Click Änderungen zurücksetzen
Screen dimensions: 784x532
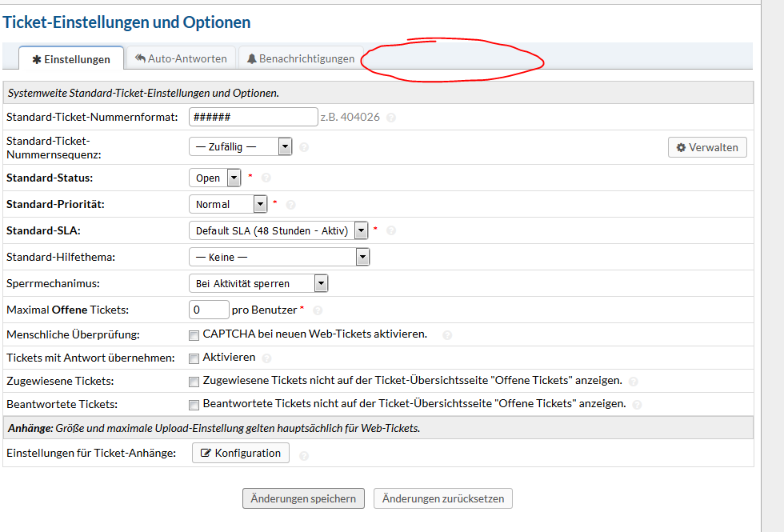(x=443, y=498)
